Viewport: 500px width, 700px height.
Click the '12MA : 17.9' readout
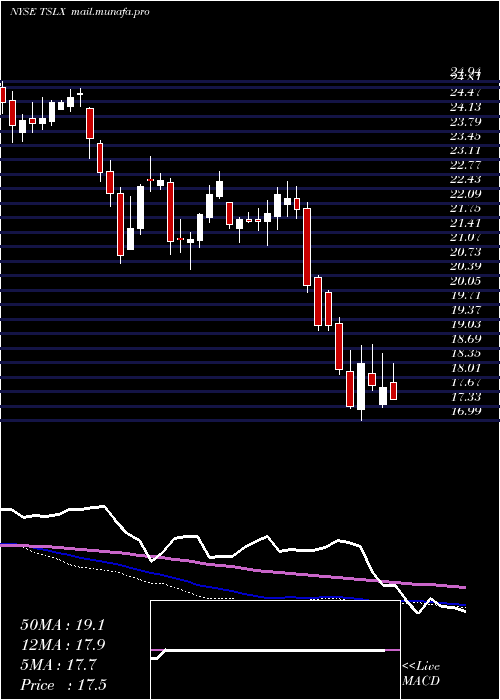tap(62, 646)
